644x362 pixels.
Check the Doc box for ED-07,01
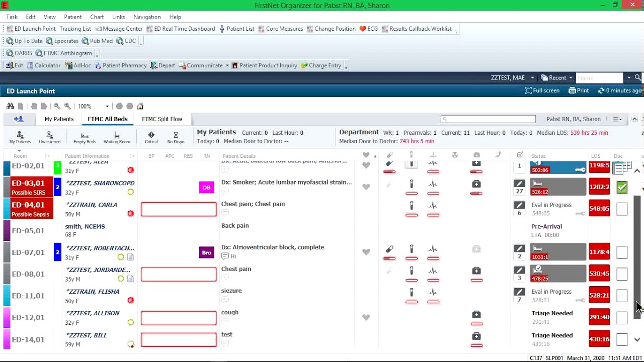point(622,252)
